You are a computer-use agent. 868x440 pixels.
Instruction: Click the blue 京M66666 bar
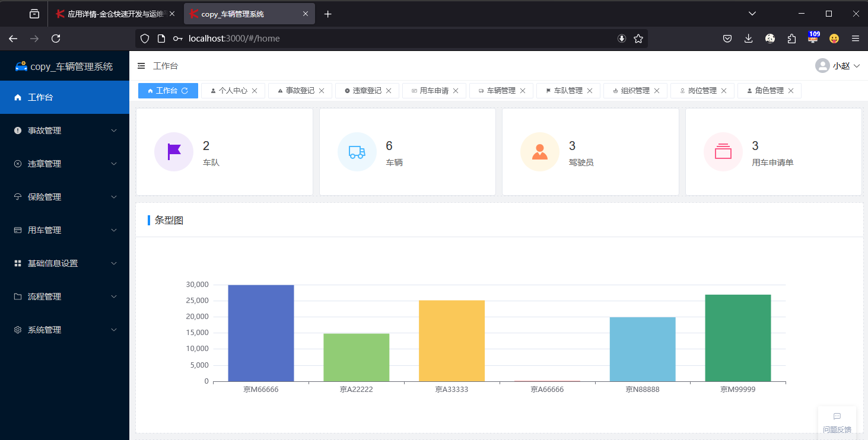[261, 333]
